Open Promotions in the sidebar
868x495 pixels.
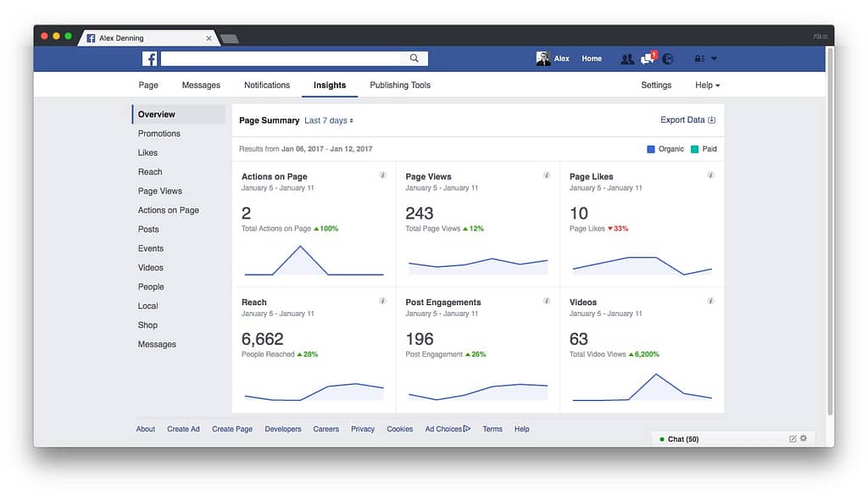(159, 133)
